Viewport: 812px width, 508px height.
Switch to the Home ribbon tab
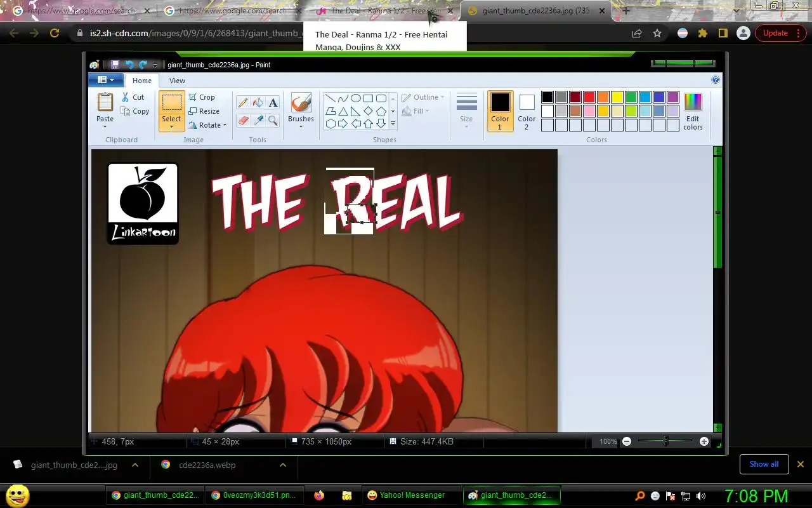click(x=142, y=81)
